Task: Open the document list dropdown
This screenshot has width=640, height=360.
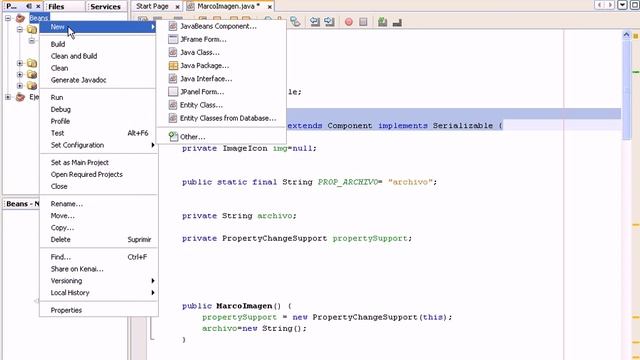Action: (622, 5)
